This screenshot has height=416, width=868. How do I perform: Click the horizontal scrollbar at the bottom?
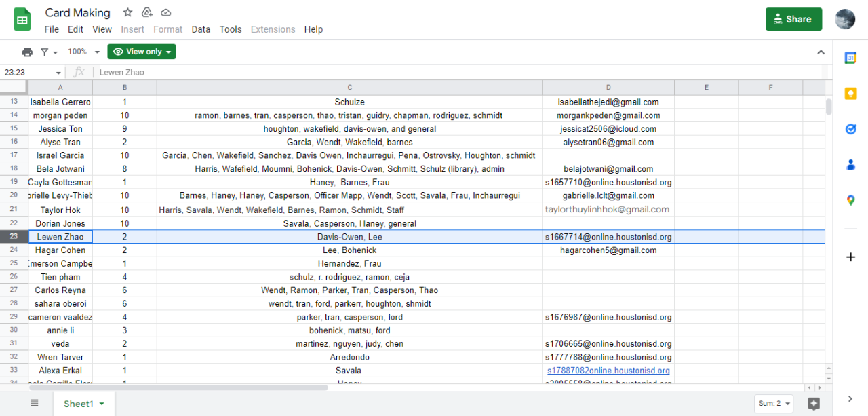click(x=178, y=387)
